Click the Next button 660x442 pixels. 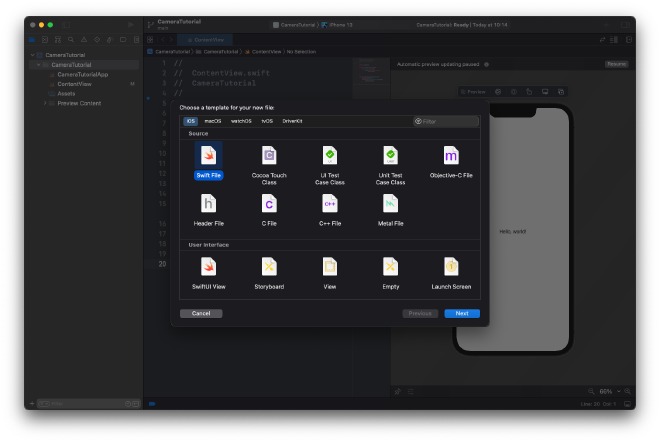coord(461,313)
